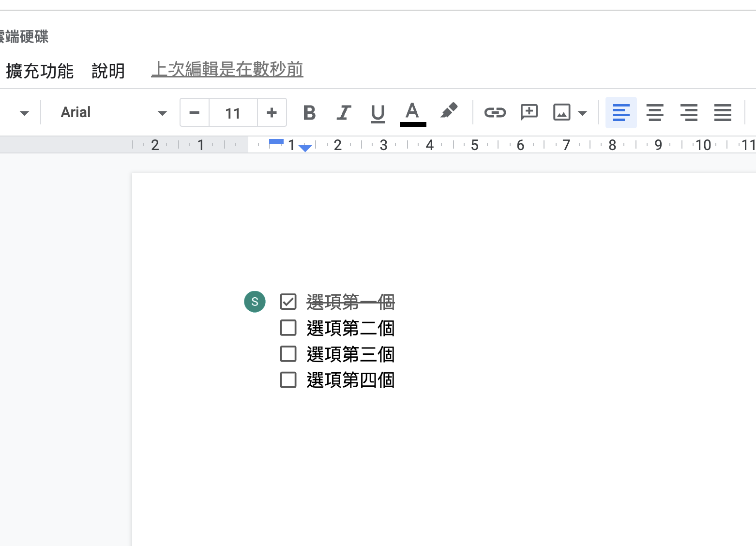Viewport: 756px width, 546px height.
Task: Underline the selected text
Action: click(x=378, y=113)
